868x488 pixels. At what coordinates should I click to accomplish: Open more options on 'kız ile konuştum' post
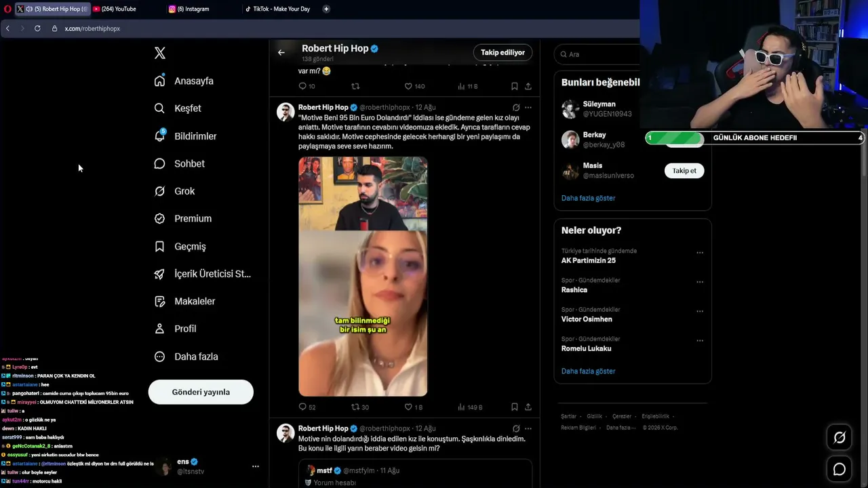528,428
